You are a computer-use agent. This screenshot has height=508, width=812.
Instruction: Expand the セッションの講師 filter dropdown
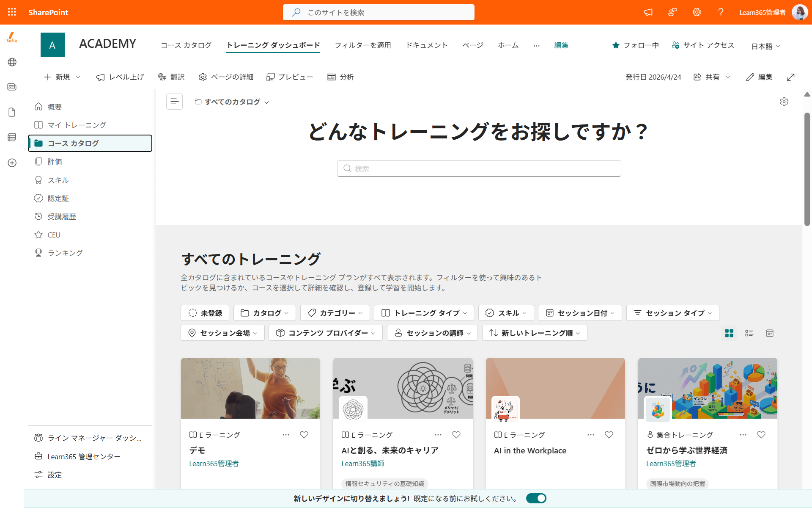click(x=432, y=333)
